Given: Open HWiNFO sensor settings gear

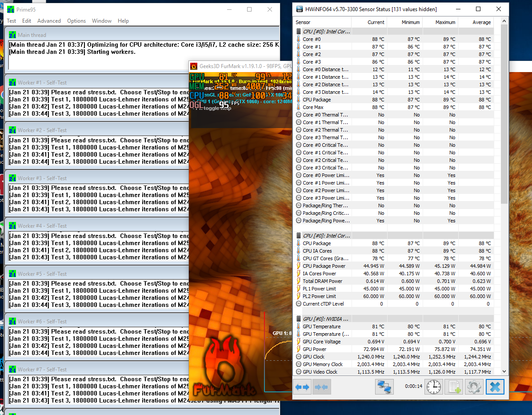Looking at the screenshot, I should click(x=474, y=387).
